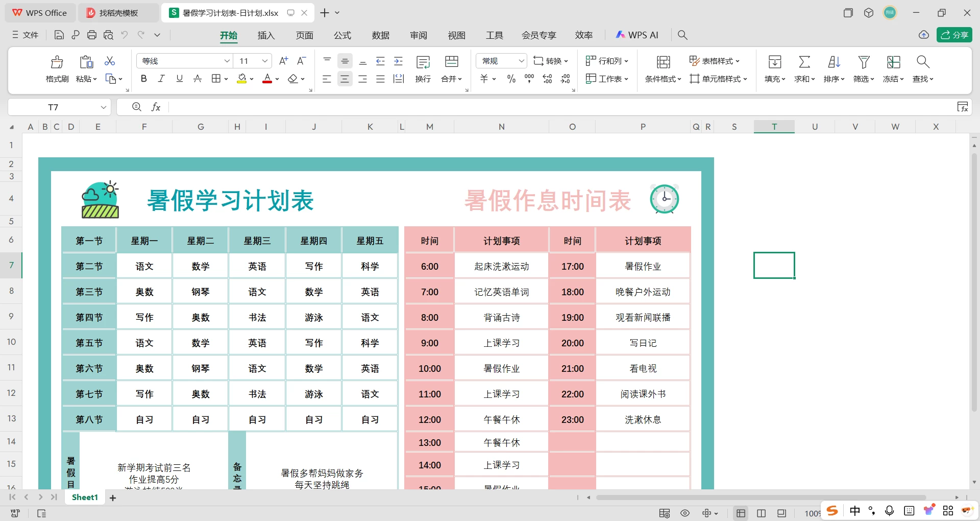Click the Save icon in quick toolbar

point(59,35)
